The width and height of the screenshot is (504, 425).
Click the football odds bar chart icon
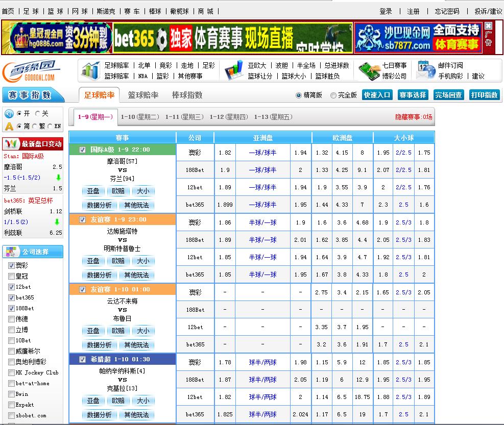point(91,71)
